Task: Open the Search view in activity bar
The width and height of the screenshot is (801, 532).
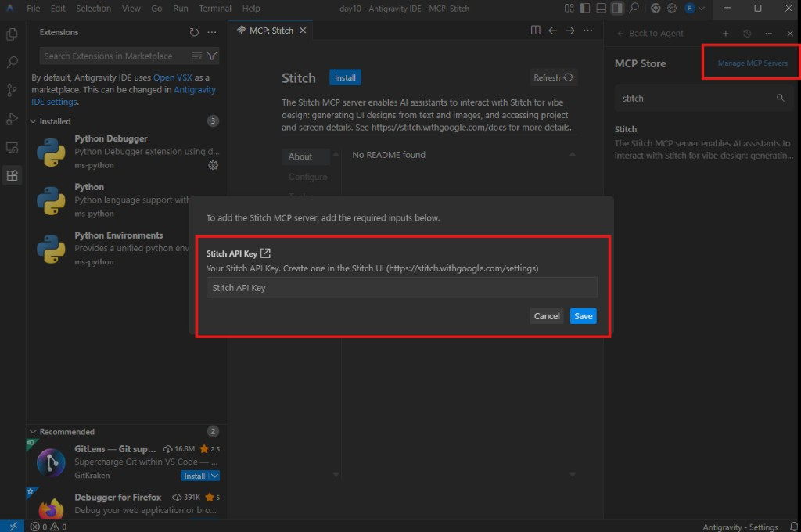Action: [12, 63]
